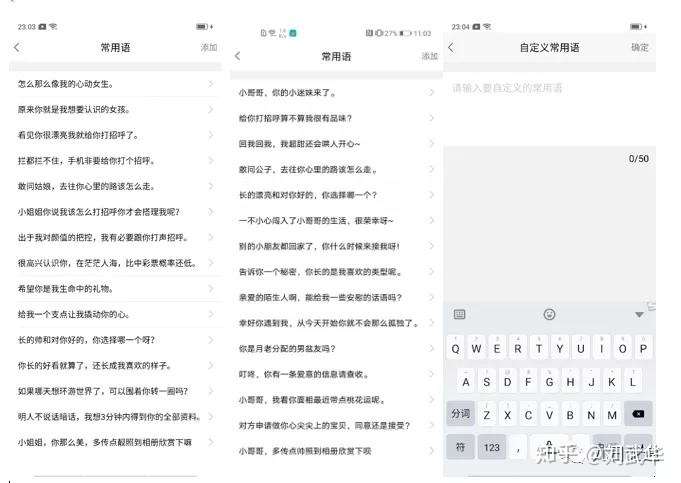Tap the T key on the keyboard
The height and width of the screenshot is (483, 681).
(x=539, y=348)
